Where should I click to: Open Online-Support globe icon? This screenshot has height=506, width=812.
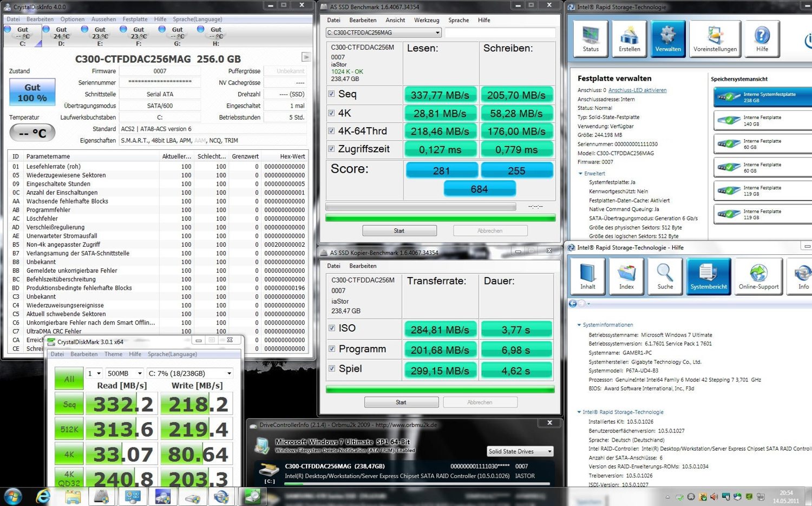[758, 277]
